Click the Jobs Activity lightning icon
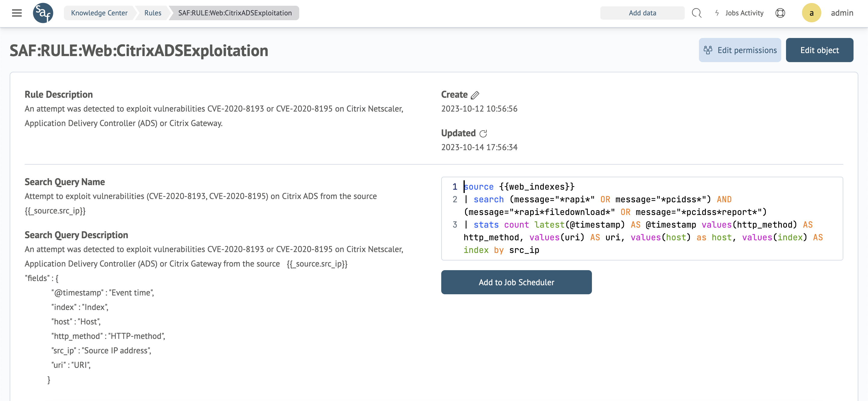Viewport: 868px width, 401px height. [x=717, y=13]
